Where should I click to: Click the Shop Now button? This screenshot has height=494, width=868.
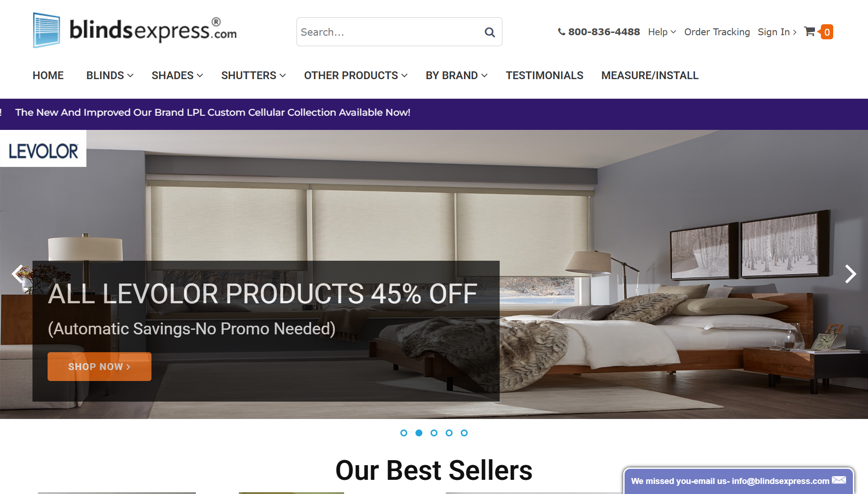coord(99,366)
